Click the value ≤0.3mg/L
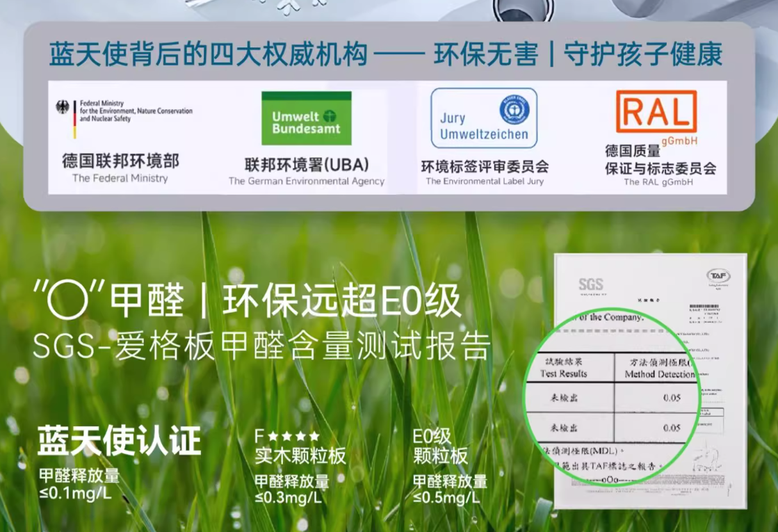The height and width of the screenshot is (532, 778). 289,497
